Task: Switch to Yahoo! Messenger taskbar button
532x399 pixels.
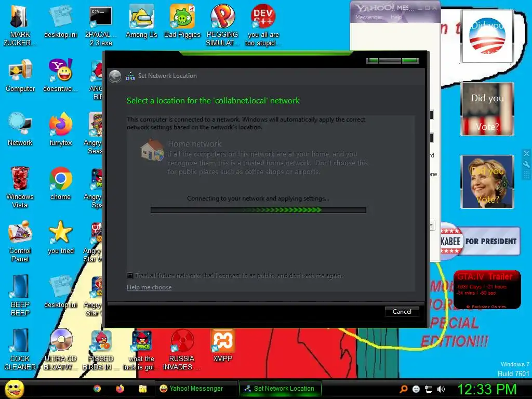Action: click(196, 389)
